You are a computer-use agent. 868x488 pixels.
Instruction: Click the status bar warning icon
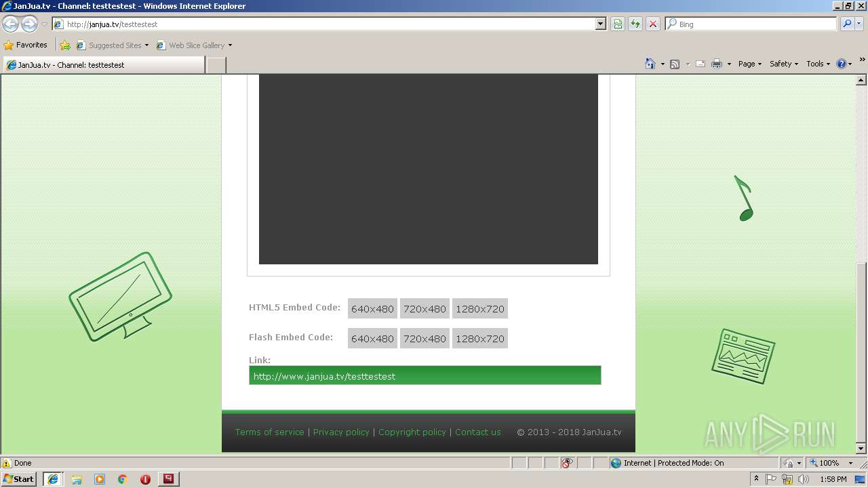pos(7,463)
